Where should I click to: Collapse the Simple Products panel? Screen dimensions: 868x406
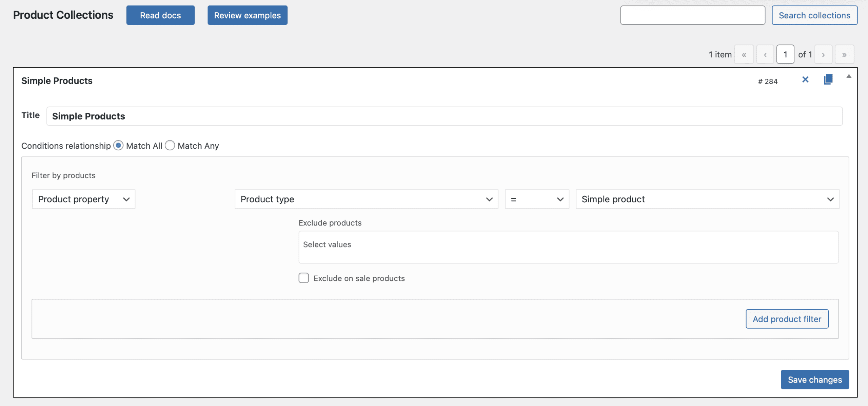[x=848, y=76]
